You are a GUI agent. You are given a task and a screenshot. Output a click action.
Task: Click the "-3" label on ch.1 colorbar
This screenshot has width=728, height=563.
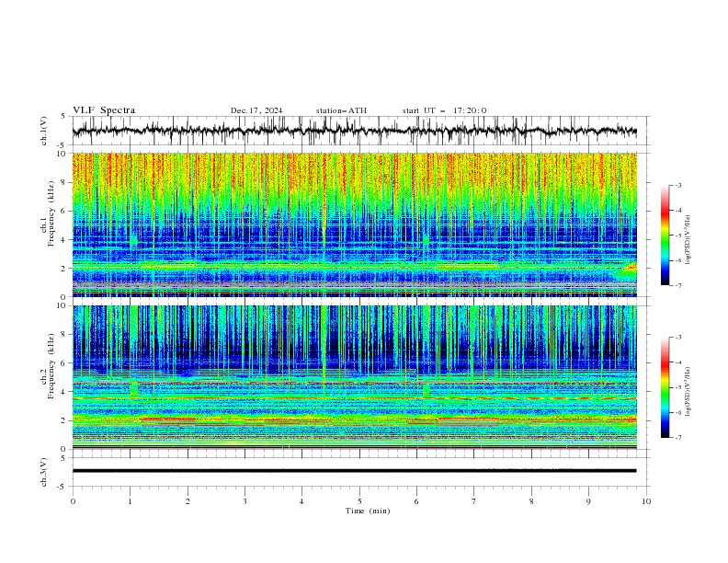(677, 185)
